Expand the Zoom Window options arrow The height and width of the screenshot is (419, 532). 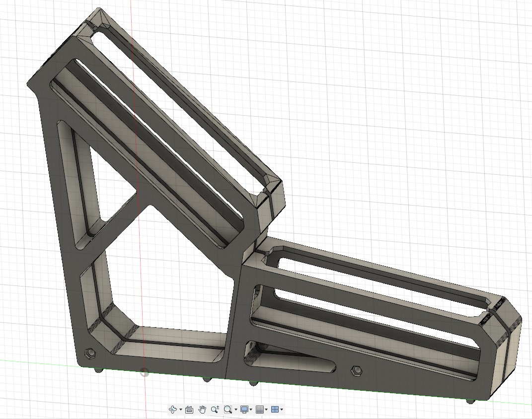tap(235, 410)
